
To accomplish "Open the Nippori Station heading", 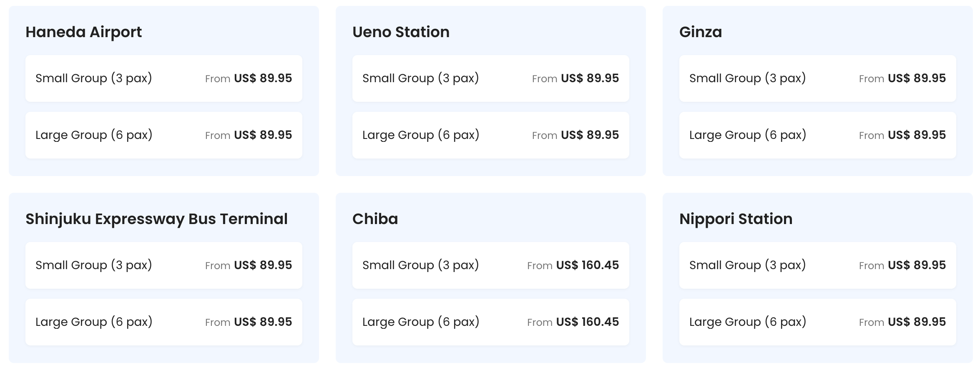I will (x=736, y=219).
